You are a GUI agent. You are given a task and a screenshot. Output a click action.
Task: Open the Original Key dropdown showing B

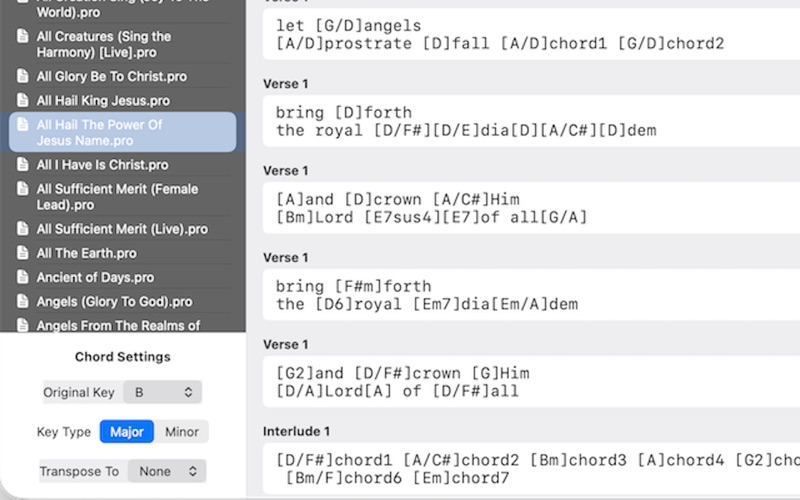(162, 392)
